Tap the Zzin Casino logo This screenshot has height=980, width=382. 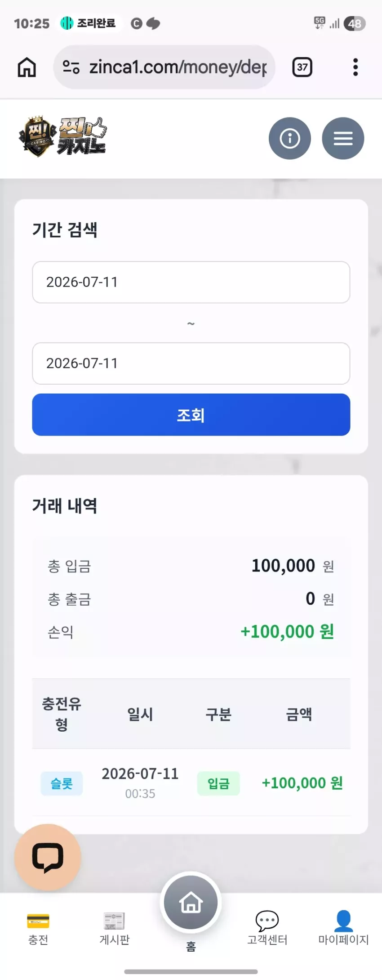[x=63, y=137]
